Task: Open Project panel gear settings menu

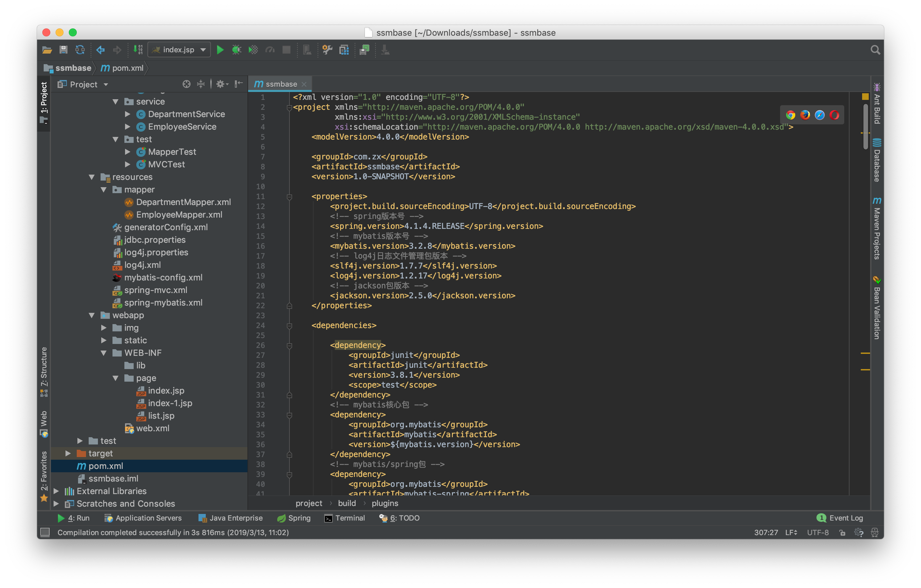Action: (222, 84)
